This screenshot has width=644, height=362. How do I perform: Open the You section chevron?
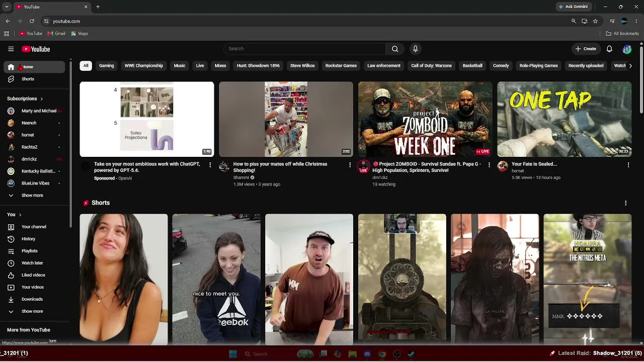coord(20,215)
